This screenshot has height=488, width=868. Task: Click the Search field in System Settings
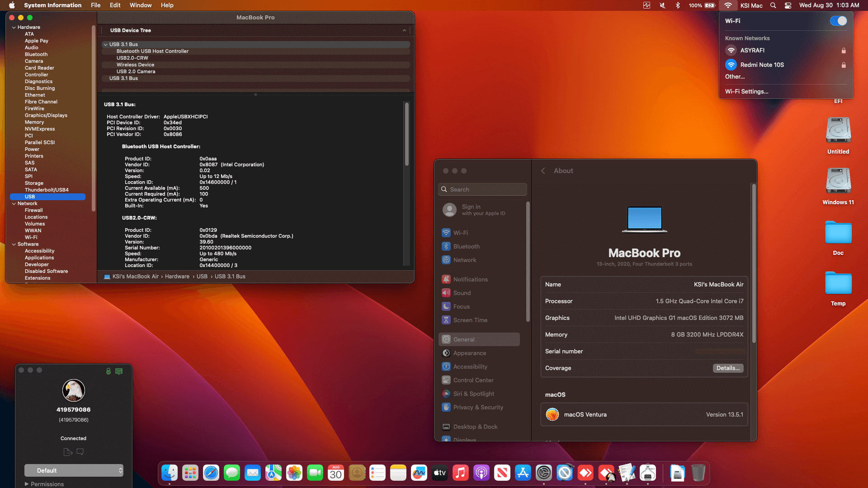tap(482, 189)
